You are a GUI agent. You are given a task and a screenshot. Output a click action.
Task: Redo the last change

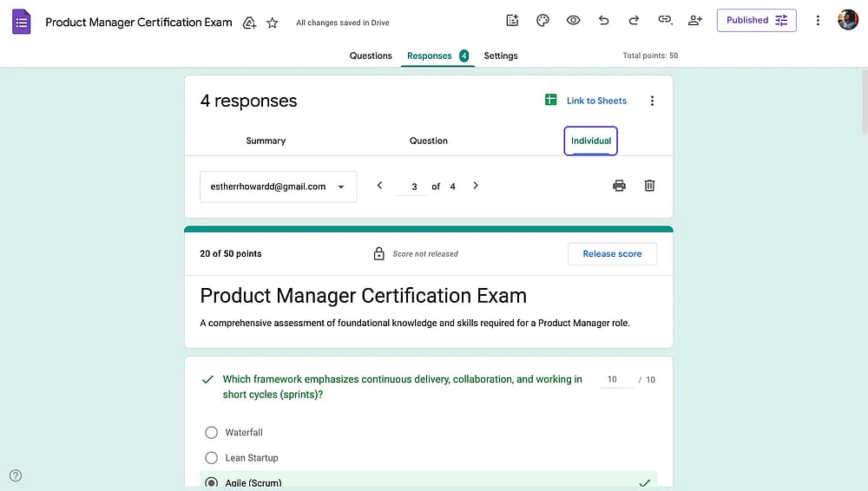point(634,21)
